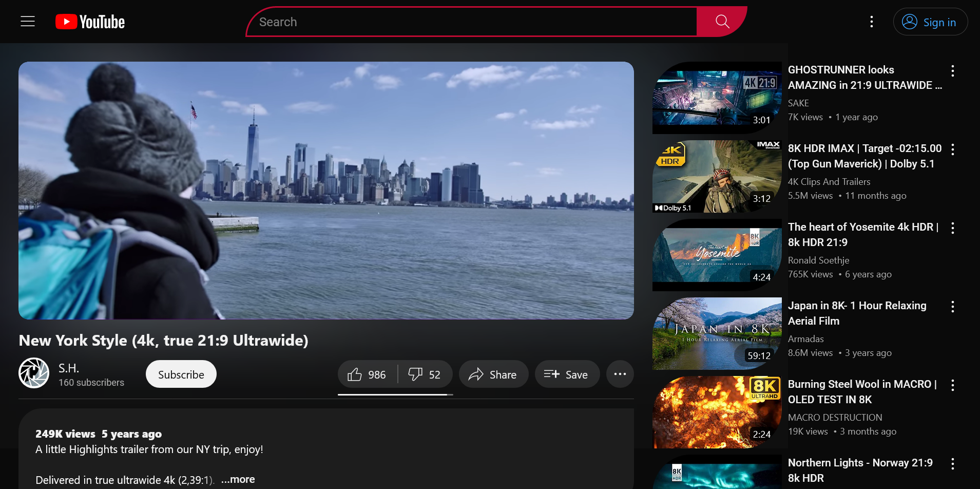Open more actions ellipsis under video
The image size is (980, 489).
tap(620, 374)
